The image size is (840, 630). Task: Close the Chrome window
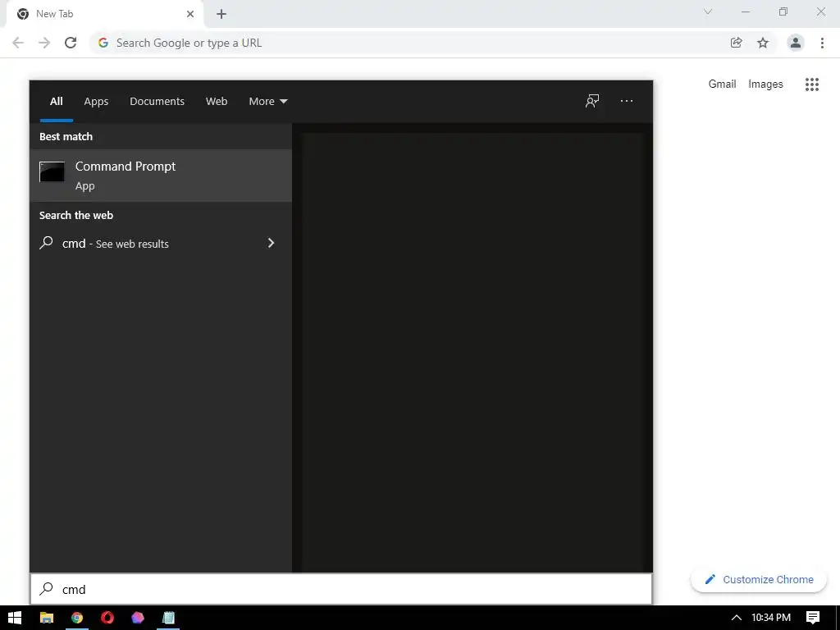[x=820, y=11]
